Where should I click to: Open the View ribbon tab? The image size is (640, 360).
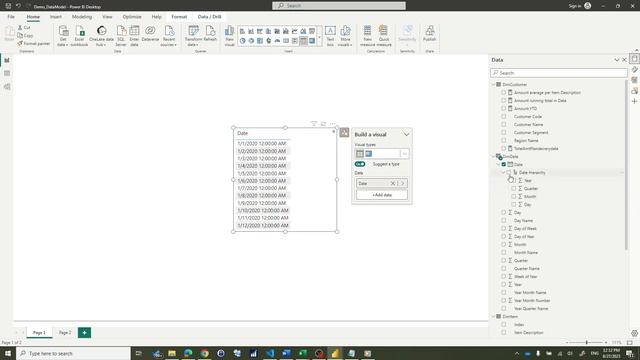107,17
